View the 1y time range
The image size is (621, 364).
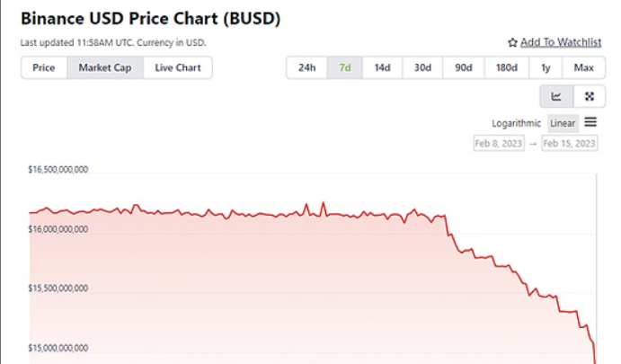[x=546, y=67]
